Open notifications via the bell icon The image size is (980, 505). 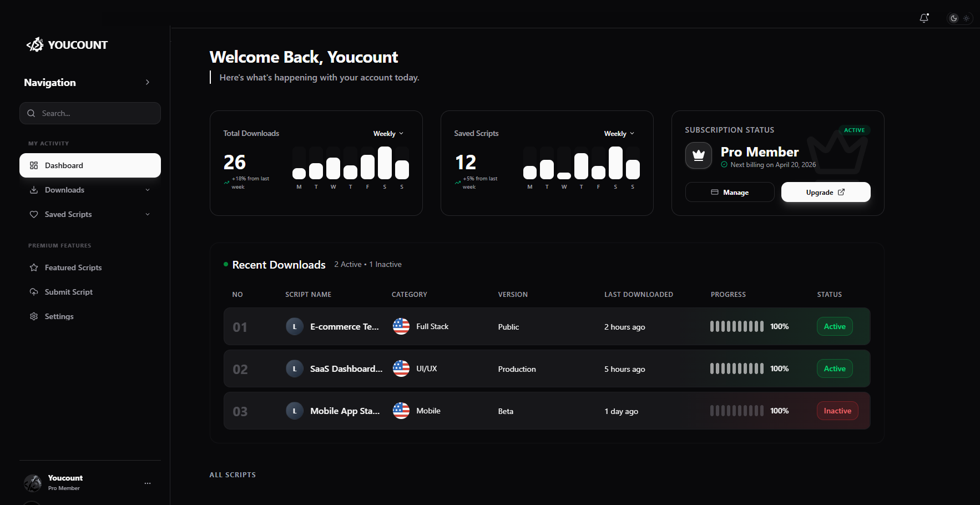coord(923,18)
